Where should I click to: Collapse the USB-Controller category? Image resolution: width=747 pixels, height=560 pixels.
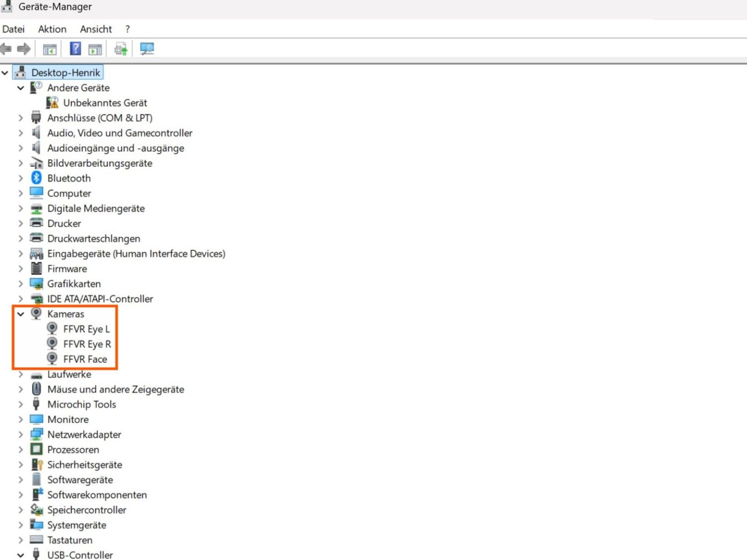coord(20,555)
